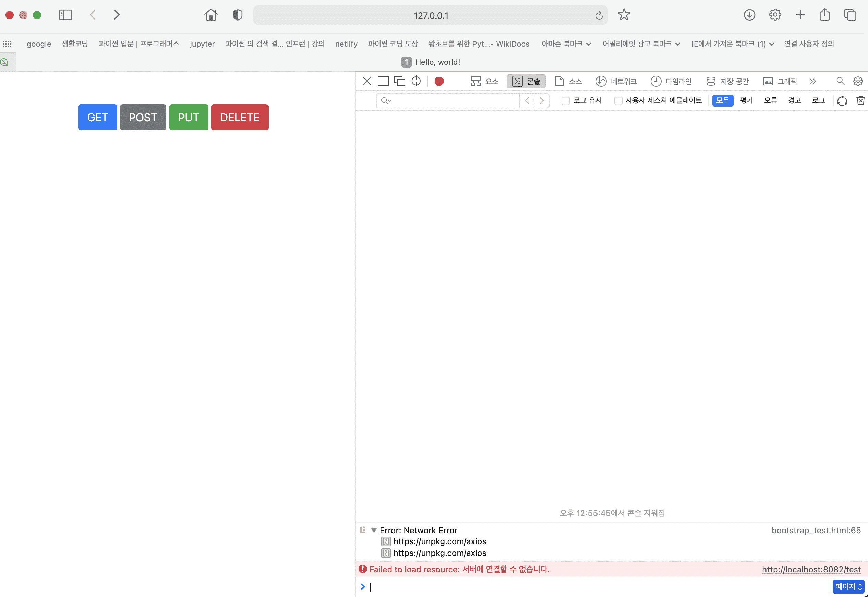Open the http://localhost:8082/test link
868x597 pixels.
point(811,569)
